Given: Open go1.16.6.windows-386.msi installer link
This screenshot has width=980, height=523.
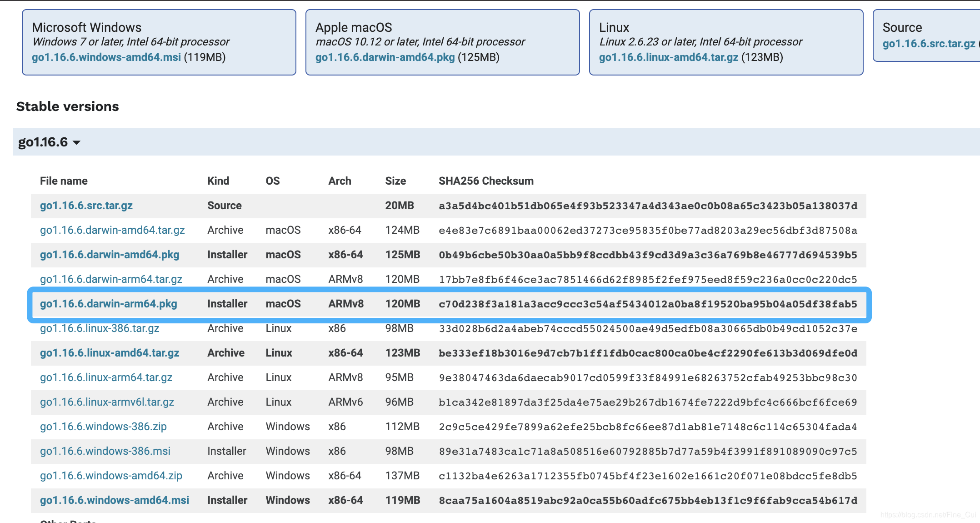Looking at the screenshot, I should pos(105,451).
